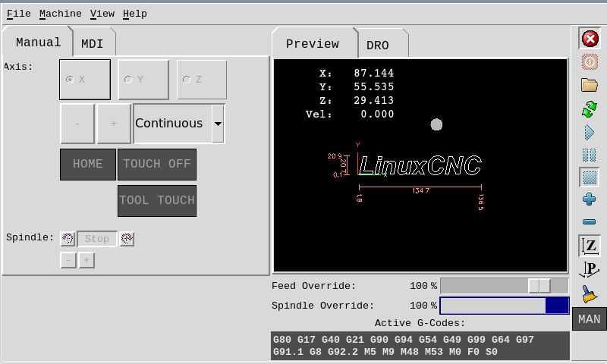Switch to Z view icon
607x364 pixels.
590,246
